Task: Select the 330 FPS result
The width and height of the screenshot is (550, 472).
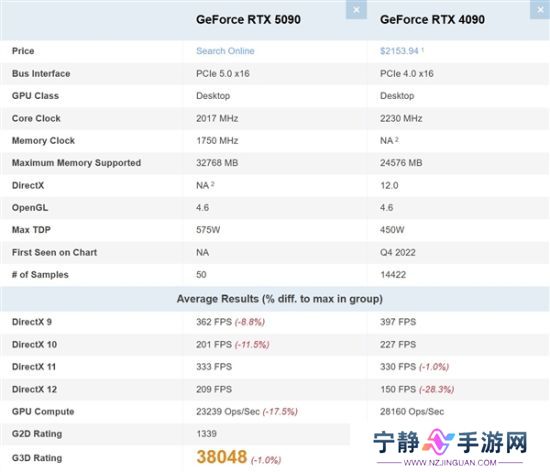Action: 398,367
